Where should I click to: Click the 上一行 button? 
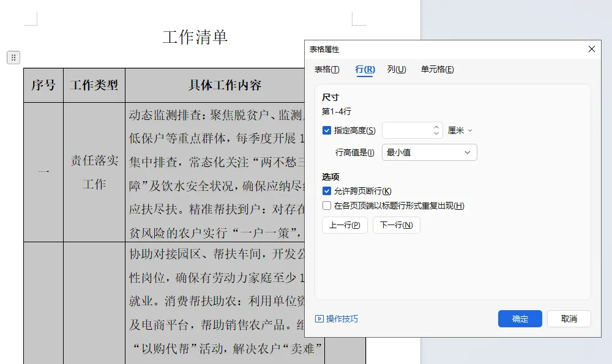point(345,225)
